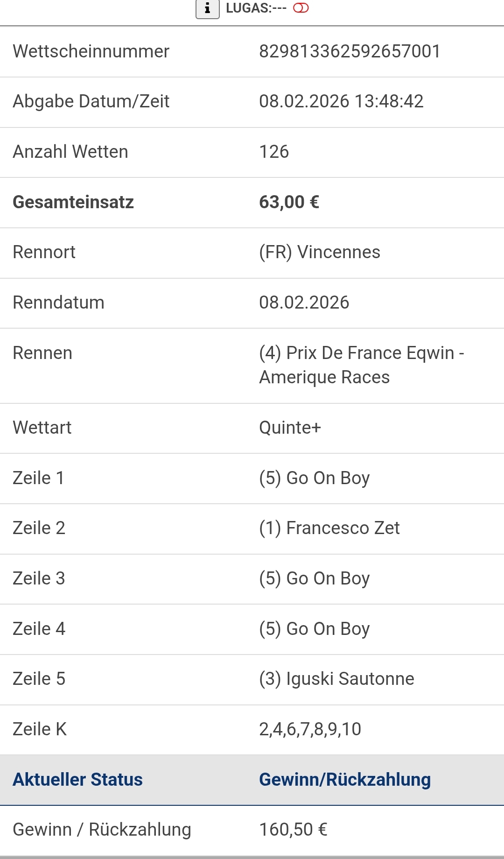Click the Anzahl Wetten value 126
Screen dimensions: 504x859
(x=274, y=152)
